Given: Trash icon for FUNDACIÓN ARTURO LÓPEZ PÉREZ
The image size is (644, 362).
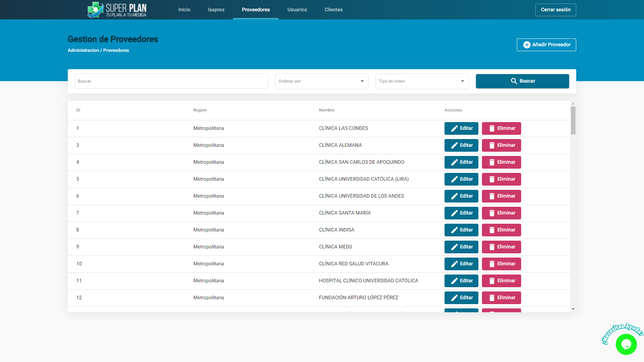Looking at the screenshot, I should [x=491, y=298].
